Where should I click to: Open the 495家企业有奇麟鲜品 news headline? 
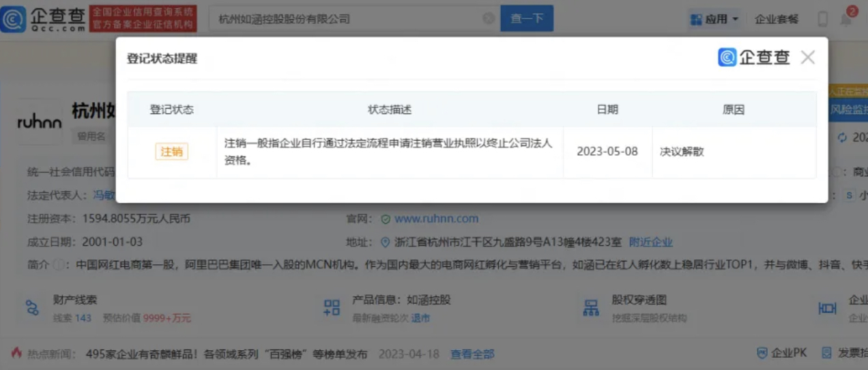(227, 354)
